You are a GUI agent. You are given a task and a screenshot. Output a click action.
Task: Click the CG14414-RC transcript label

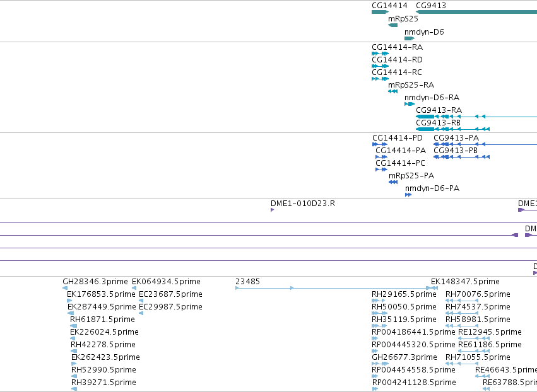pyautogui.click(x=397, y=72)
